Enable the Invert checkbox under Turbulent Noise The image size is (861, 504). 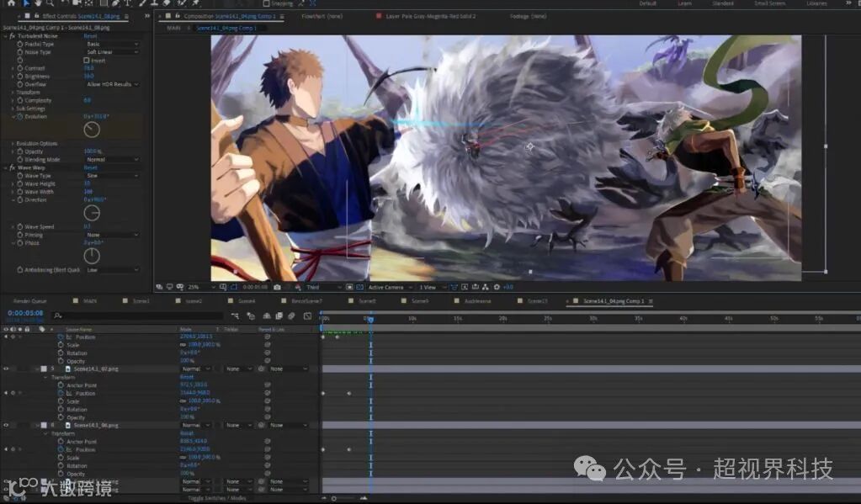[x=87, y=61]
